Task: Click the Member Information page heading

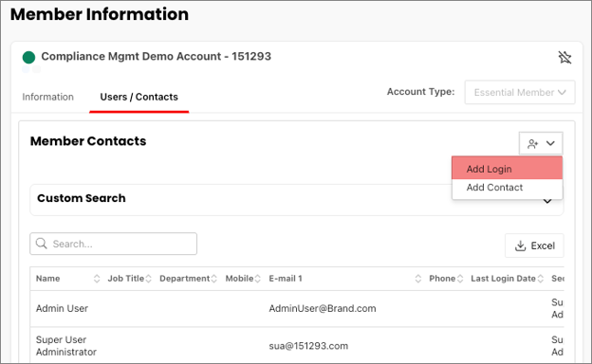Action: (100, 14)
